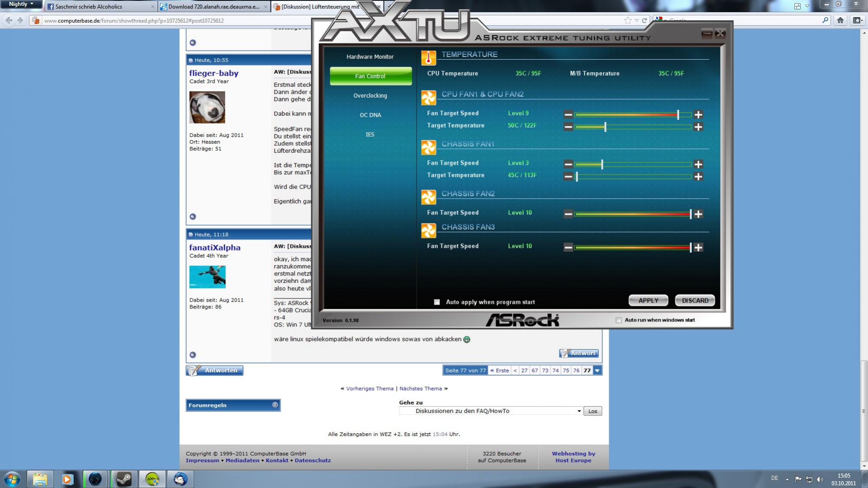Viewport: 868px width, 488px height.
Task: Open Hardware Monitor section in AXTU
Action: pos(370,57)
